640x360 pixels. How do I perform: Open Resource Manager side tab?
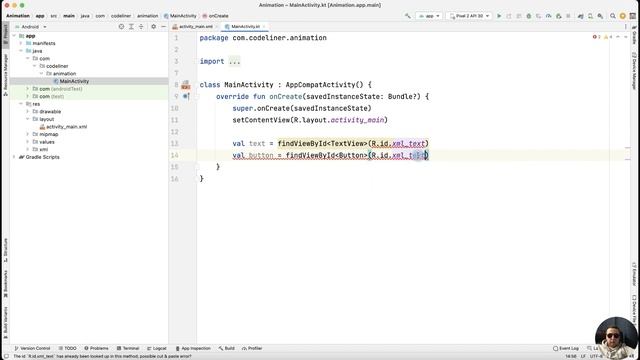tap(5, 74)
